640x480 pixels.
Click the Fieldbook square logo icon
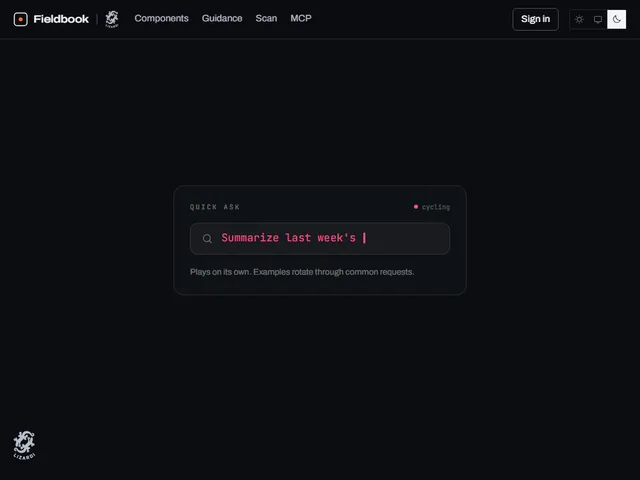click(20, 19)
